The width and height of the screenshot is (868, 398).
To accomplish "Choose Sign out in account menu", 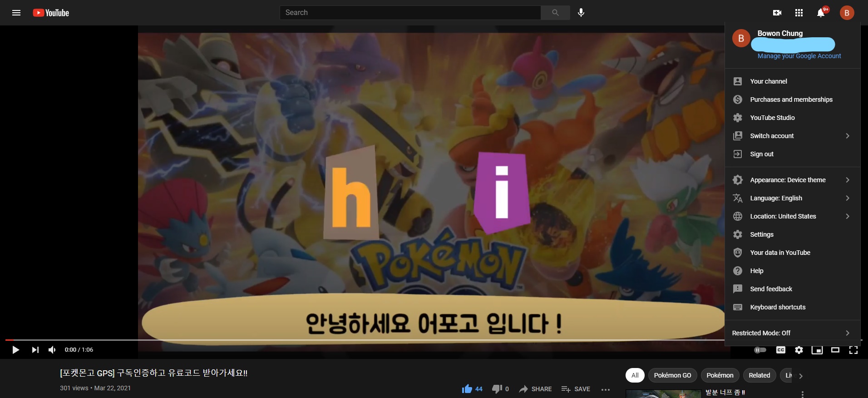I will (x=762, y=154).
